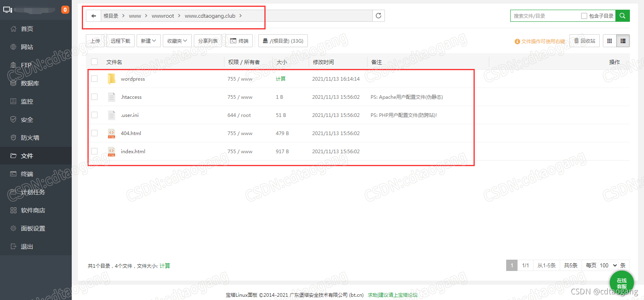
Task: Sort by 文件名 column header
Action: 114,62
